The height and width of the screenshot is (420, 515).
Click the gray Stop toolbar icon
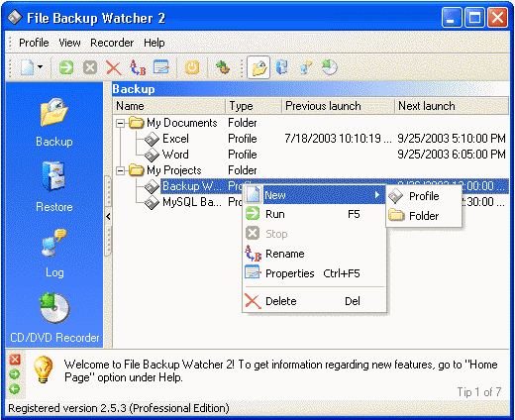click(x=90, y=67)
